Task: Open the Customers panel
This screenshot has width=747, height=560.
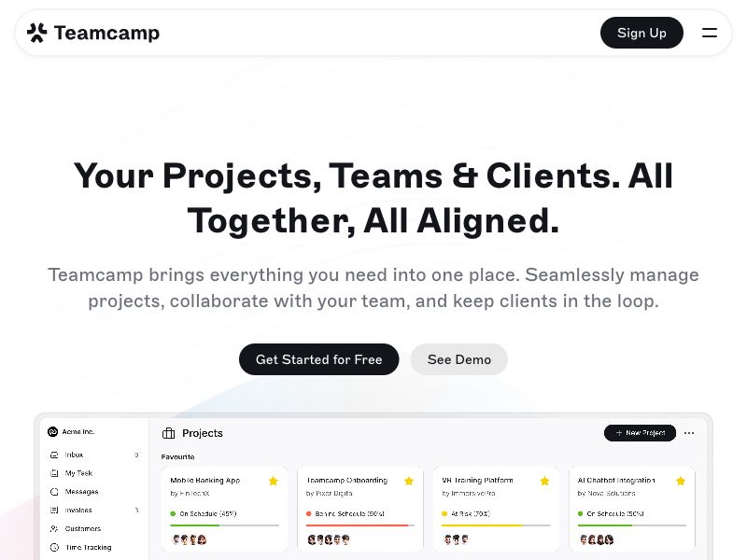Action: [83, 529]
